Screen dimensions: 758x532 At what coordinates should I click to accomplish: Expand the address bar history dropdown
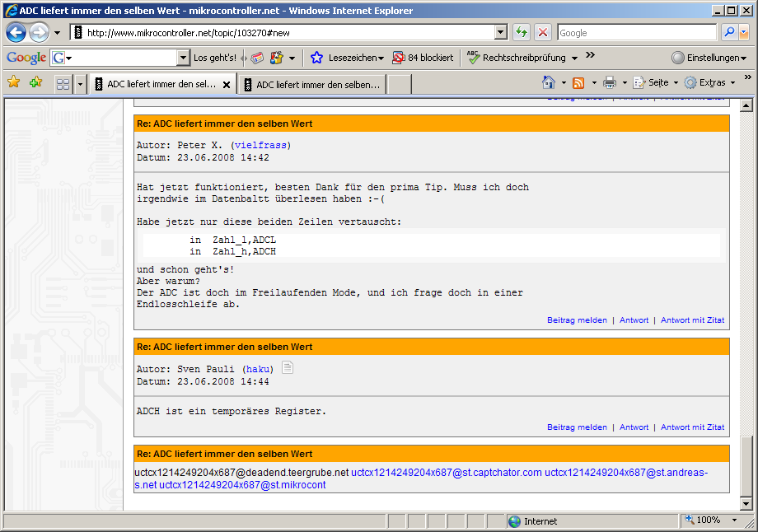[501, 33]
